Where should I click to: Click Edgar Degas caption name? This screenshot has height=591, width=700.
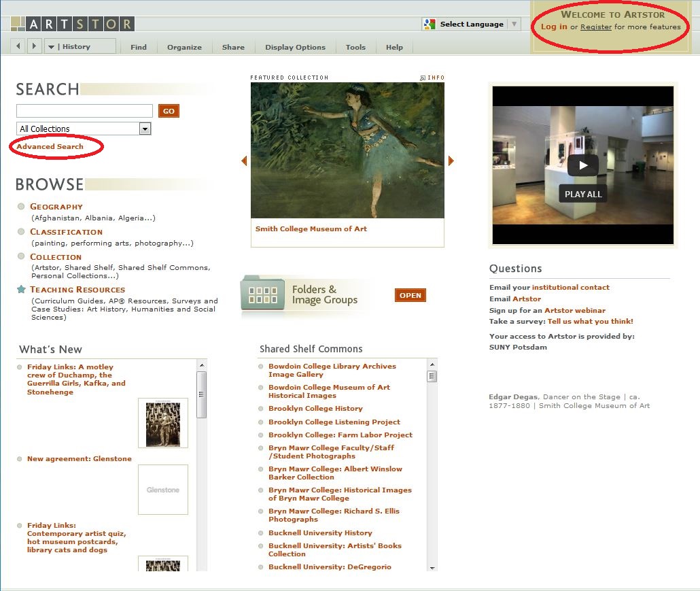tap(513, 396)
